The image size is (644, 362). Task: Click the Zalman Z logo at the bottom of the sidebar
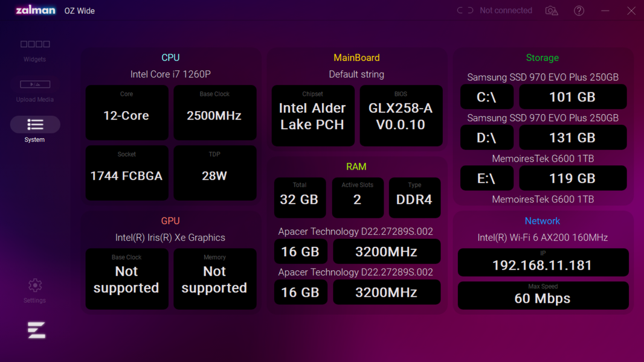coord(36,330)
